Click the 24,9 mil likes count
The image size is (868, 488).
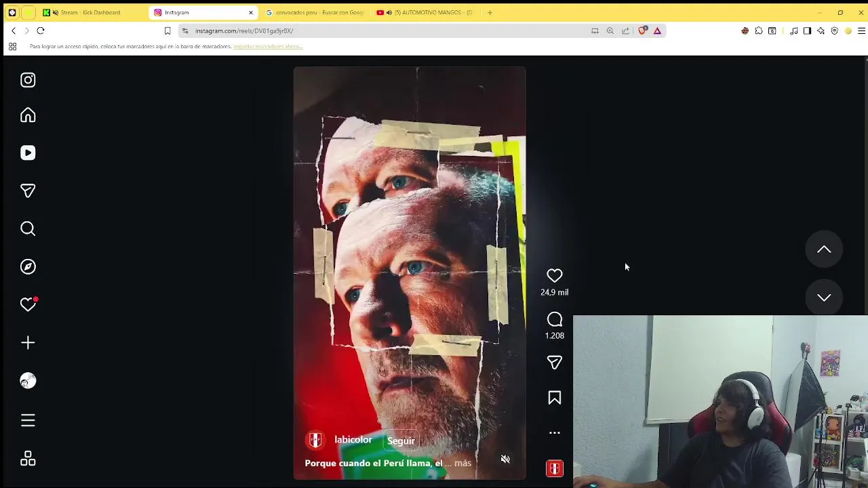[x=555, y=292]
